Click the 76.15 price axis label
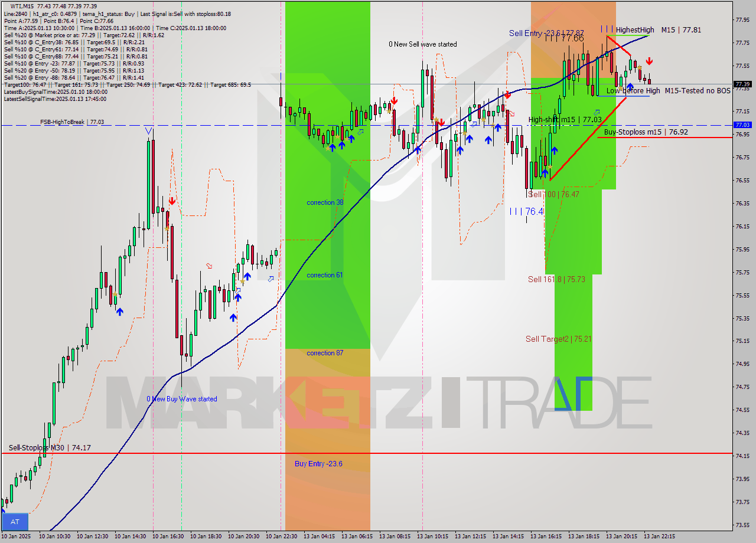 [742, 226]
